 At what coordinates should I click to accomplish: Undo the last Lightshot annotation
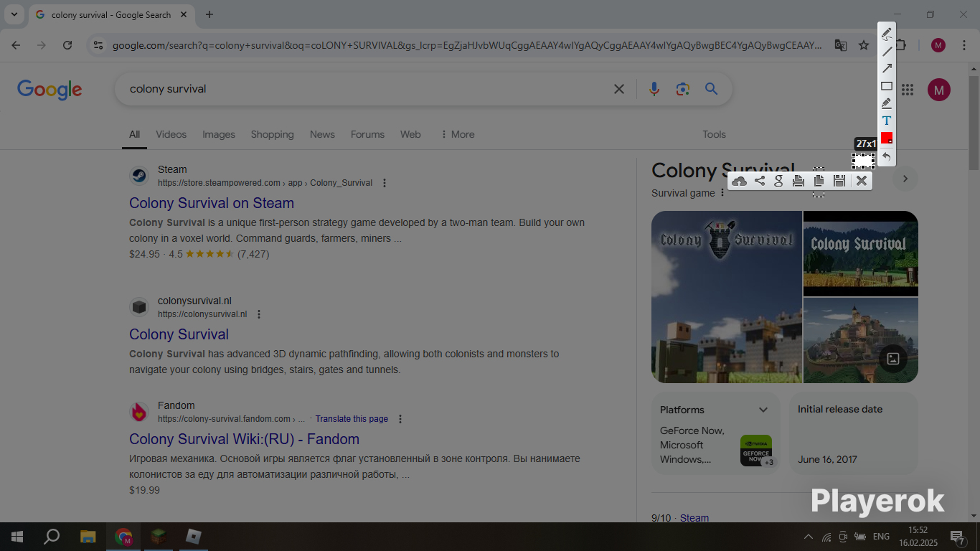pos(887,156)
